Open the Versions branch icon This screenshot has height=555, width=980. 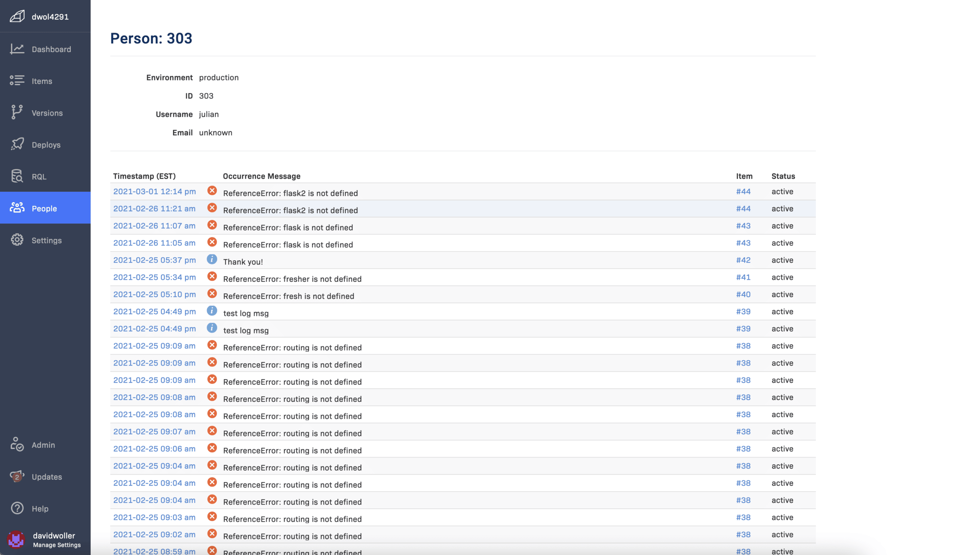(17, 112)
